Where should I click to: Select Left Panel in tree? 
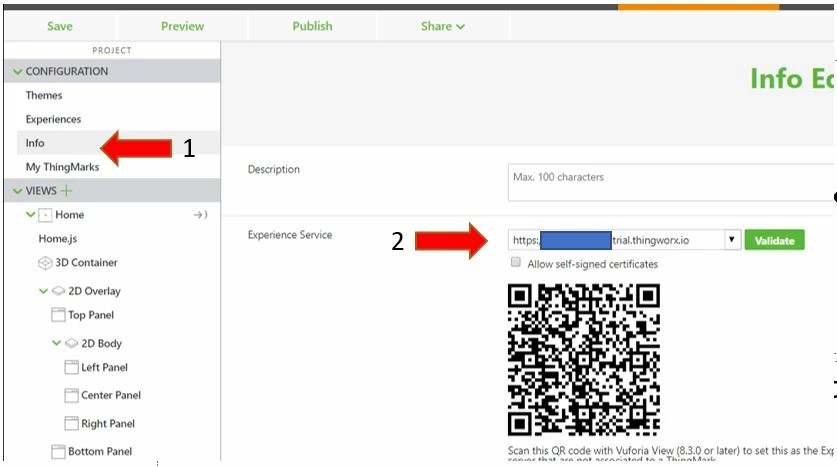pos(105,367)
